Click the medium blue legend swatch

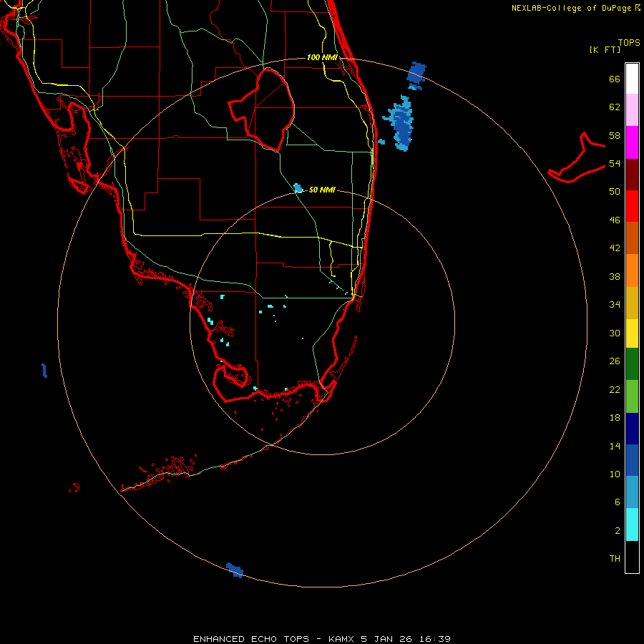(x=632, y=460)
